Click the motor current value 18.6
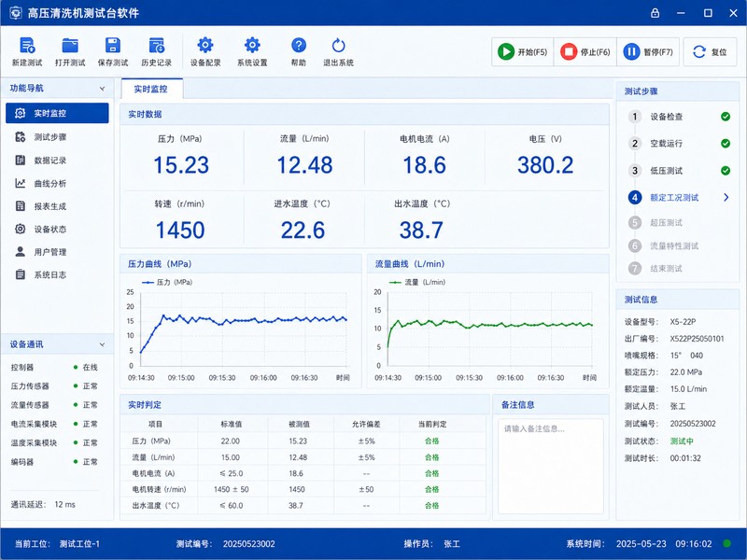Image resolution: width=747 pixels, height=560 pixels. tap(425, 165)
